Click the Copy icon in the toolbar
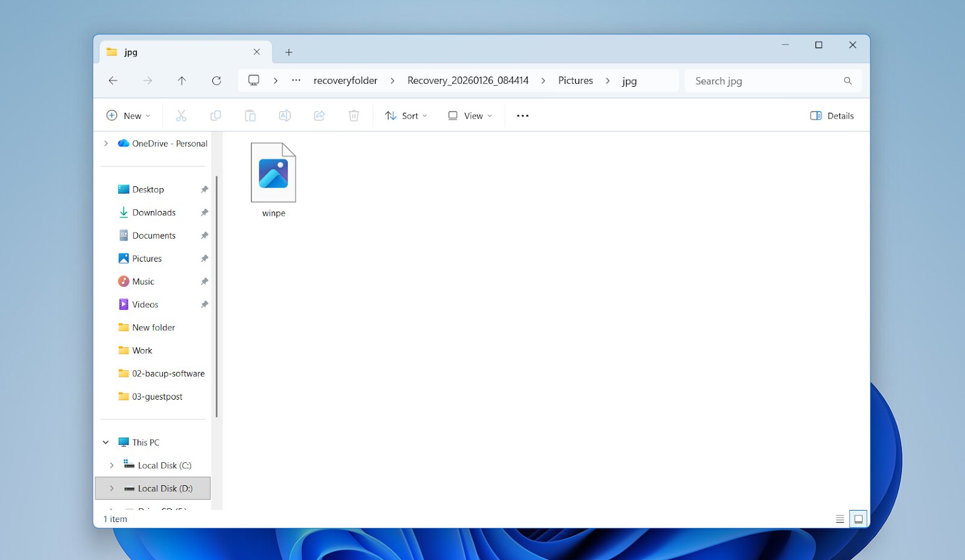This screenshot has height=560, width=965. point(215,115)
